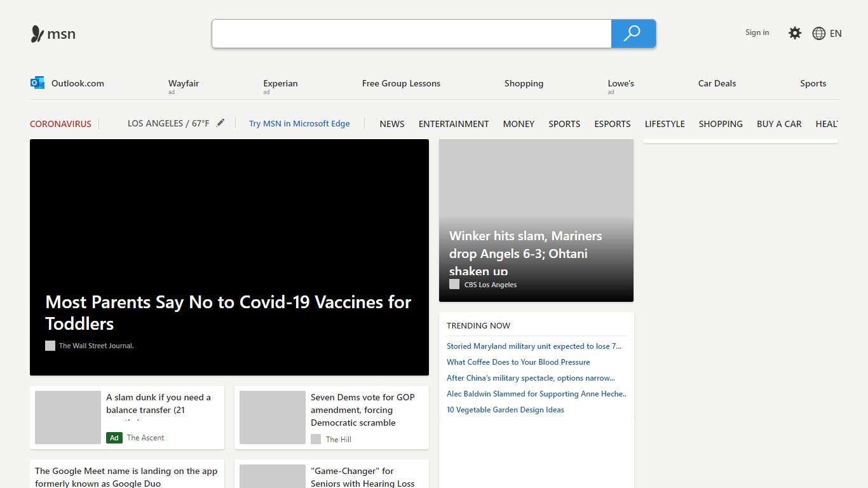868x488 pixels.
Task: Click Los Angeles 67°F weather text
Action: point(168,123)
